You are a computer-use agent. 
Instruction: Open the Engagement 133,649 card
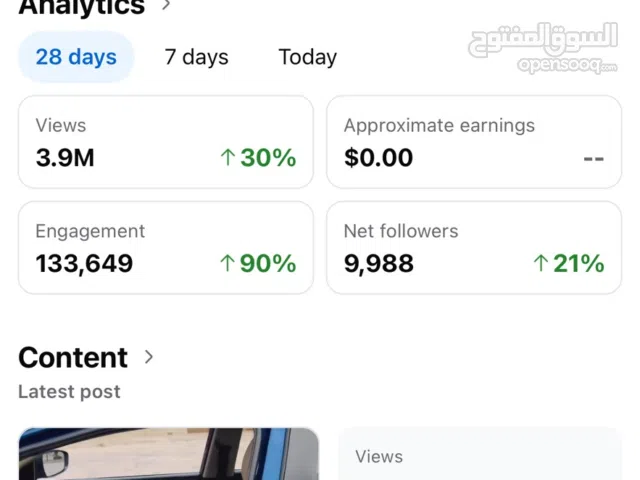165,248
